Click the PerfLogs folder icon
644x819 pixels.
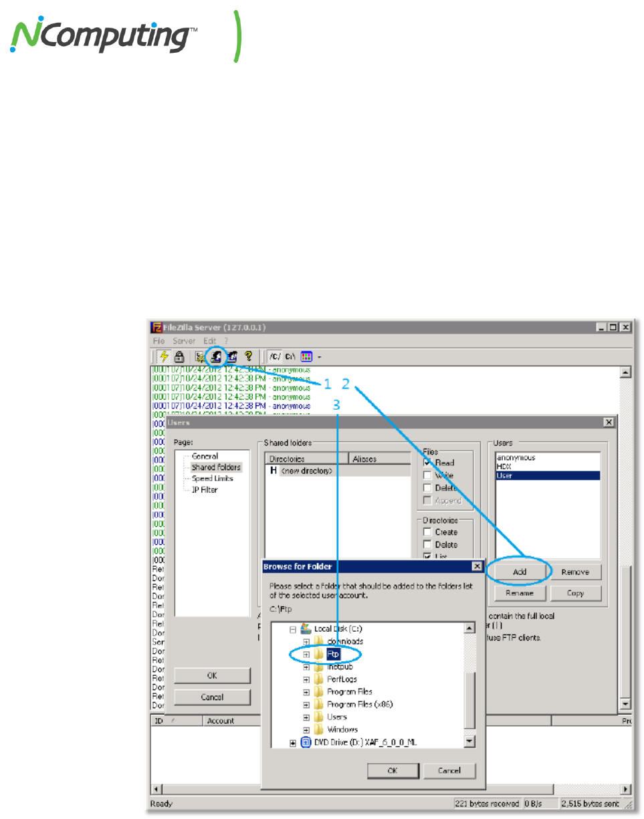tap(319, 679)
